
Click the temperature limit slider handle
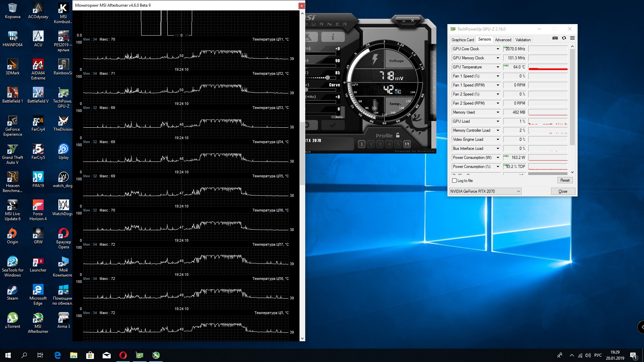coord(327,78)
